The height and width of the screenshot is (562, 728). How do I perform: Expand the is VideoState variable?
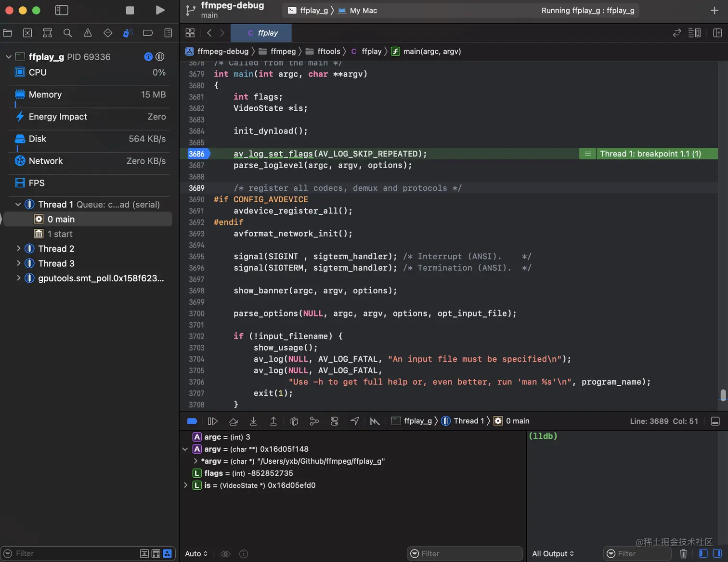coord(185,485)
